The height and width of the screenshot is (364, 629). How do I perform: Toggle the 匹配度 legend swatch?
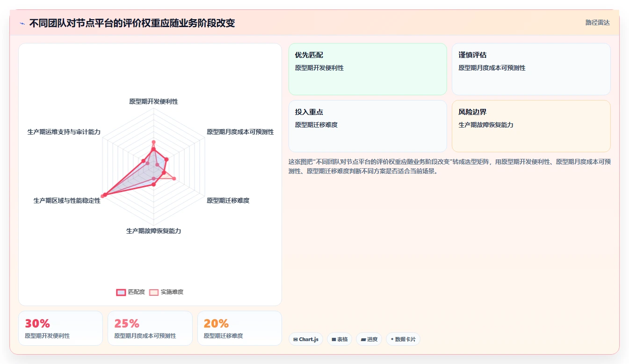[x=121, y=292]
